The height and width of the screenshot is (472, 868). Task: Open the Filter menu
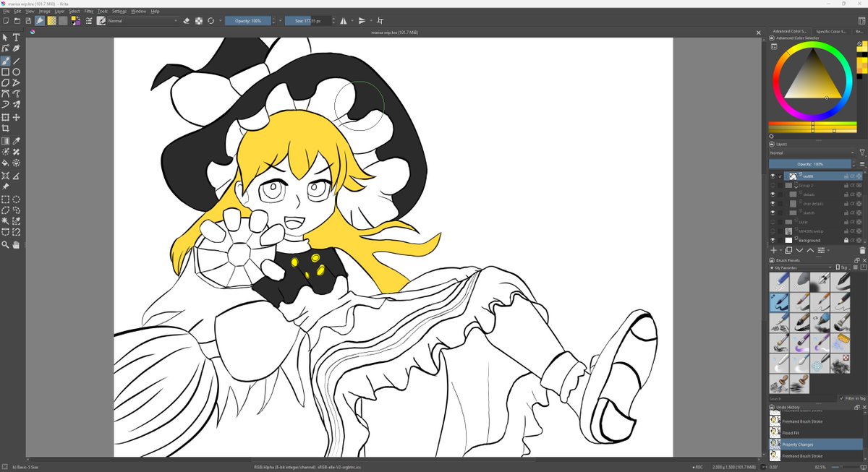click(x=89, y=12)
